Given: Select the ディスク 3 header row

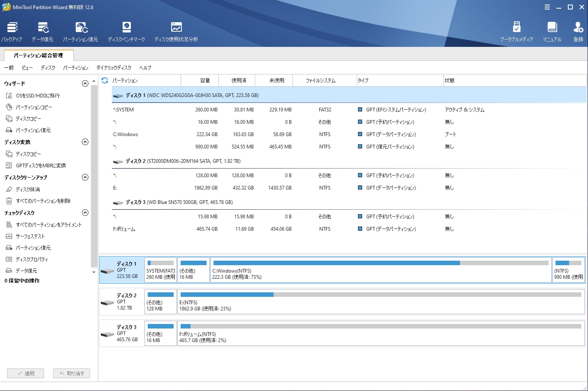Looking at the screenshot, I should coord(349,202).
